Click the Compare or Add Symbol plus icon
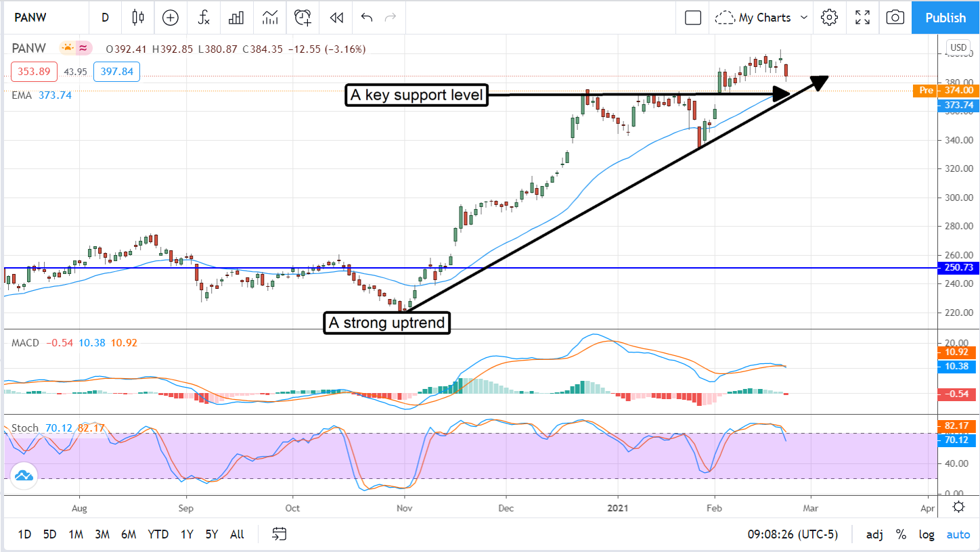Screen dimensions: 980x552 pyautogui.click(x=171, y=18)
